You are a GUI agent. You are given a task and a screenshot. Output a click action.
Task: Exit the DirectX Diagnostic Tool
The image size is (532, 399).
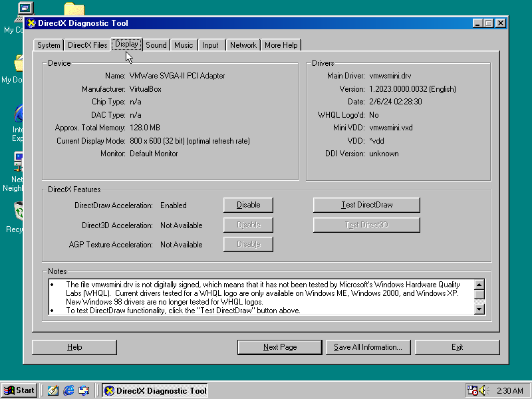457,347
